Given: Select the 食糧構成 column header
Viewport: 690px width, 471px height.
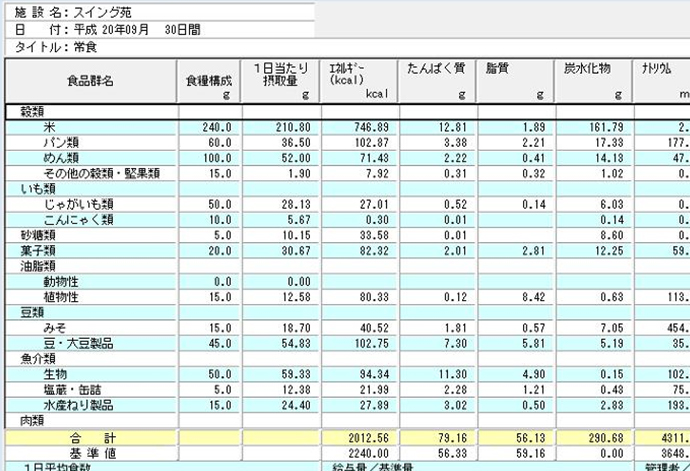Looking at the screenshot, I should [x=209, y=81].
